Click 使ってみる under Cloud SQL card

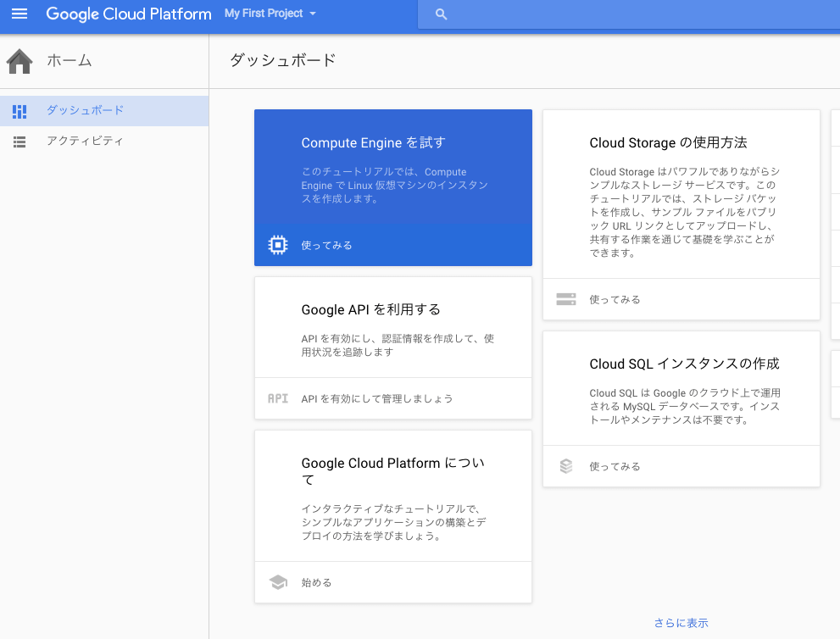(615, 466)
